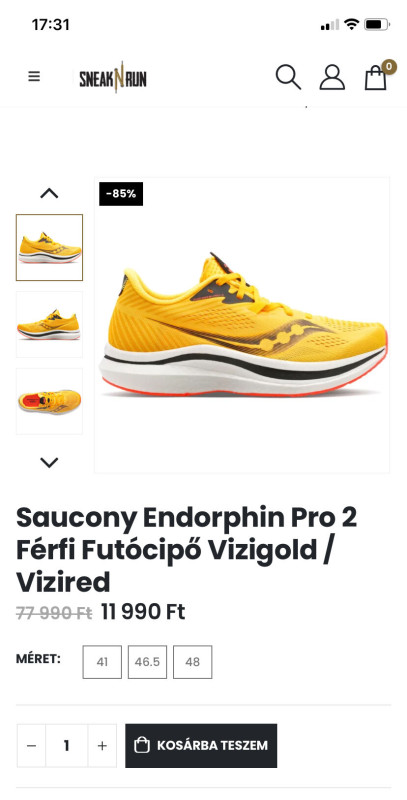Image resolution: width=407 pixels, height=800 pixels.
Task: Decrease quantity with minus button
Action: tap(32, 745)
